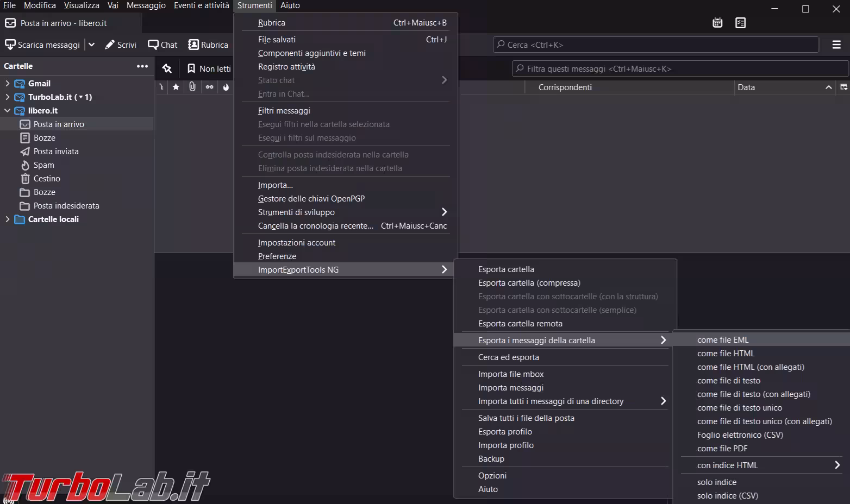Sort by starred column icon
Image resolution: width=850 pixels, height=504 pixels.
coord(176,87)
